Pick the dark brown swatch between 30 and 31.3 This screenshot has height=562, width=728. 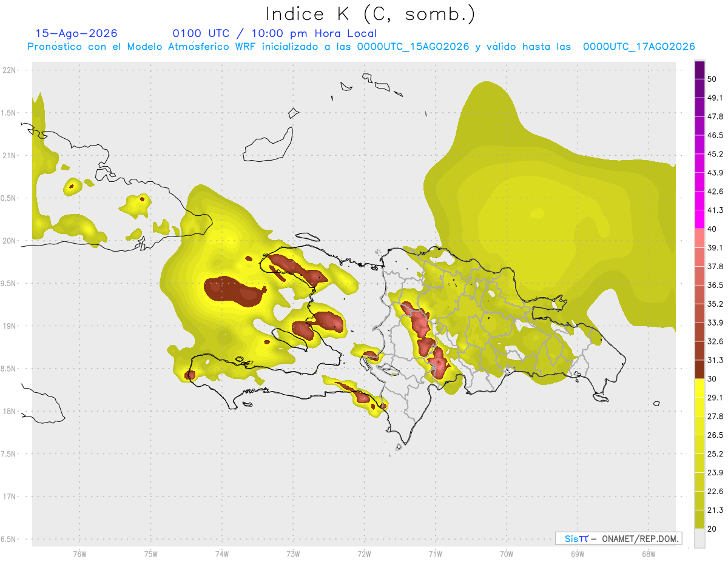[699, 369]
